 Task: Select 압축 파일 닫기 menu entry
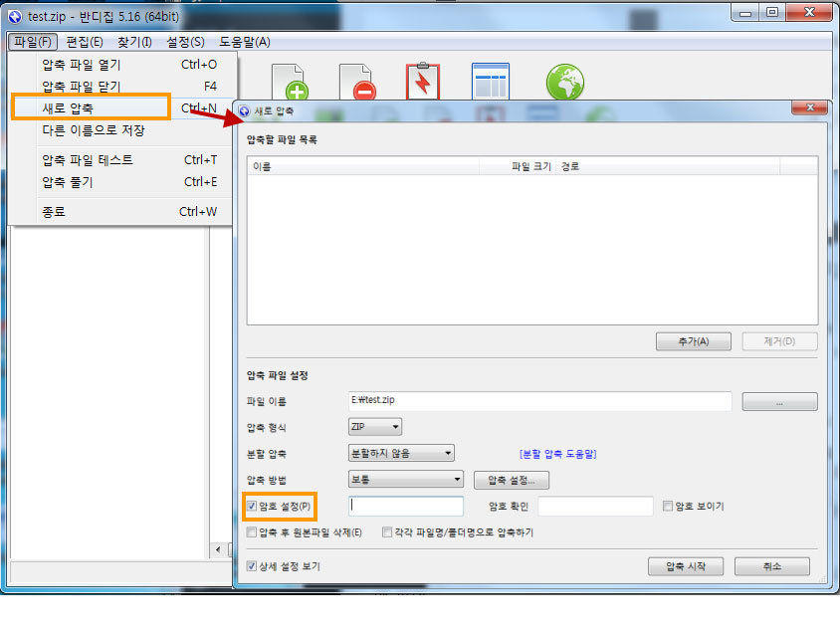pyautogui.click(x=122, y=87)
